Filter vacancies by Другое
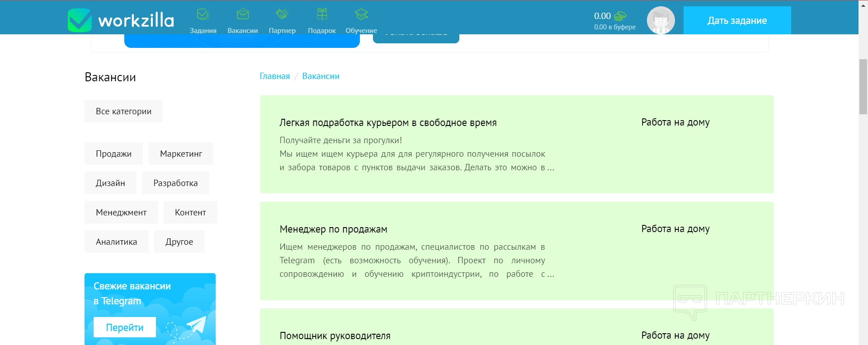The width and height of the screenshot is (868, 345). (x=179, y=242)
